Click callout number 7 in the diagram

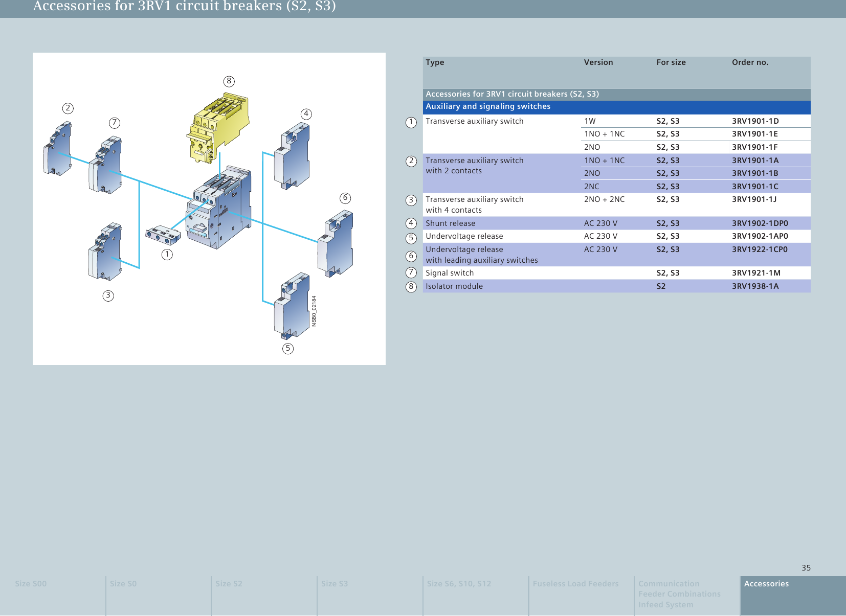tap(115, 123)
